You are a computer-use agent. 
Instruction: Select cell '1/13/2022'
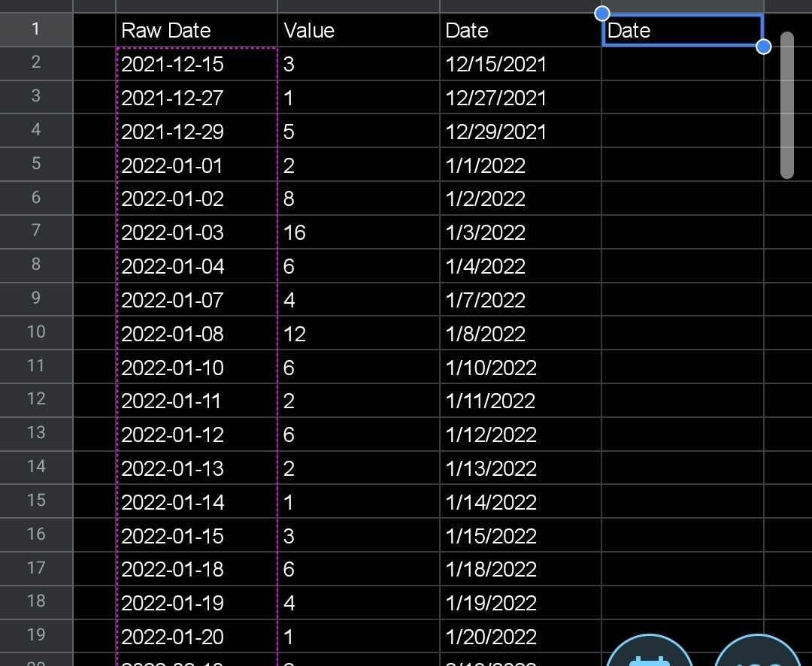(520, 468)
